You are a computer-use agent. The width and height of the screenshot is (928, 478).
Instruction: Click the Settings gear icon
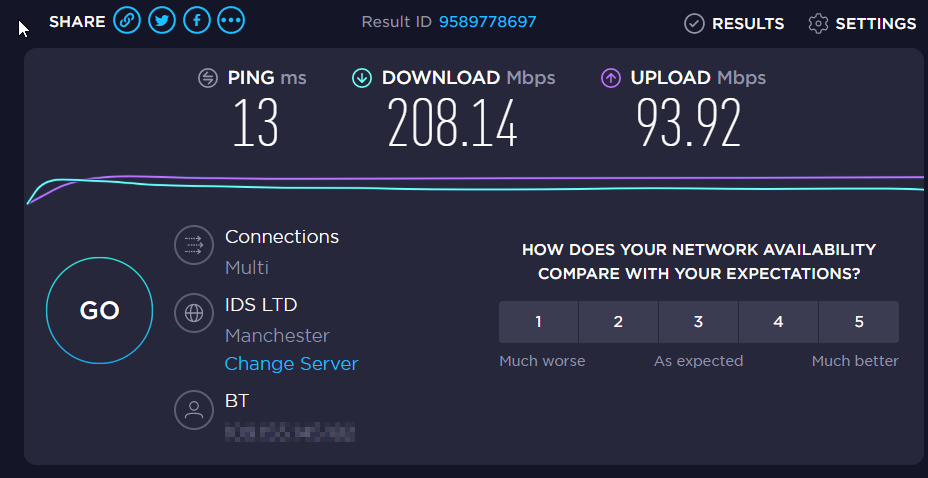(x=819, y=23)
